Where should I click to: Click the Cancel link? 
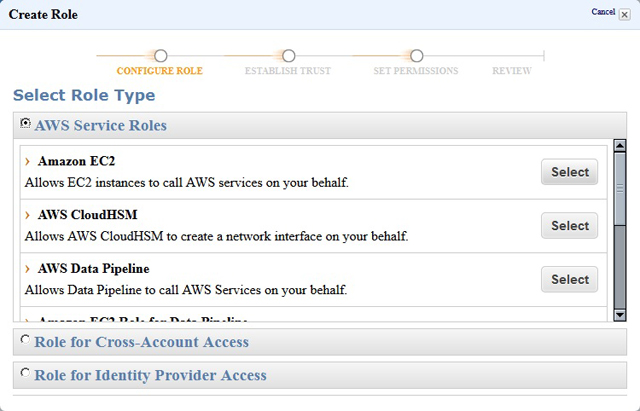(x=603, y=12)
